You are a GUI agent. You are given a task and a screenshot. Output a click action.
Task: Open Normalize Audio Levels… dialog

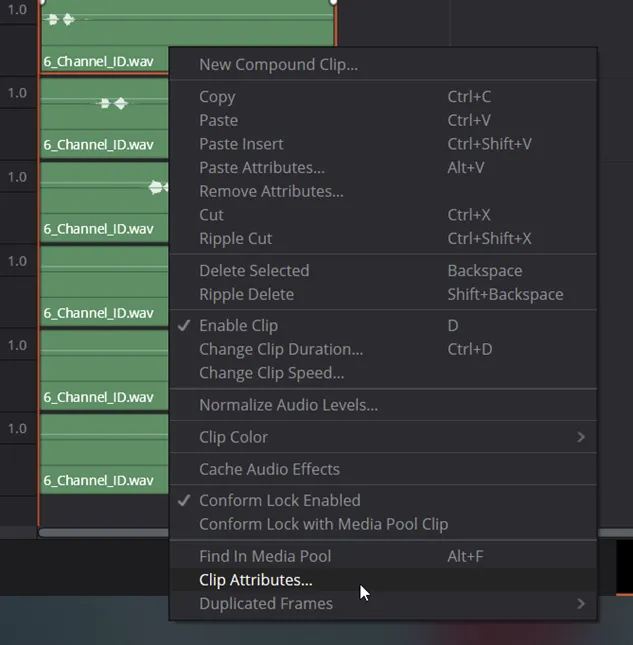coord(383,405)
